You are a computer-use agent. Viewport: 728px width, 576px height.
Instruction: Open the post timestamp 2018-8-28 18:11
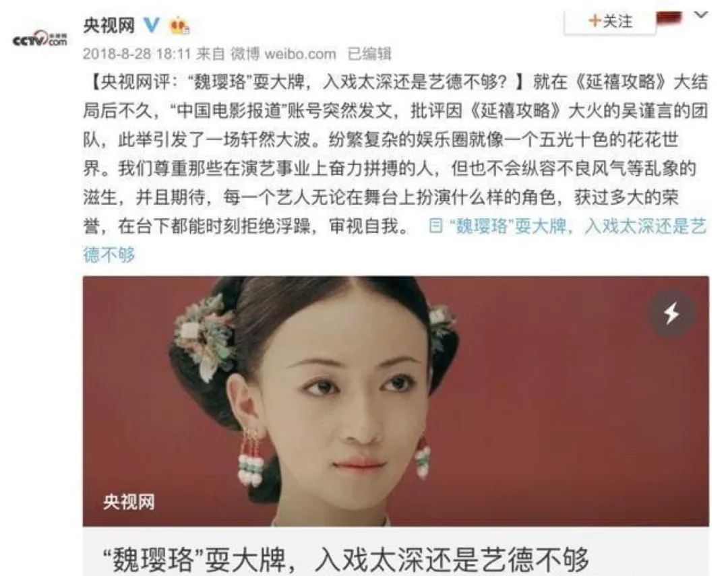pyautogui.click(x=137, y=55)
